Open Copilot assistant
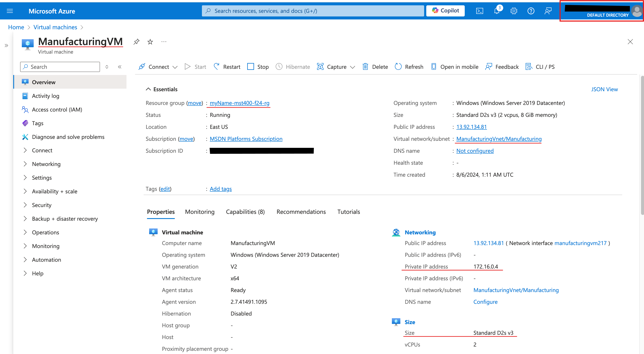The height and width of the screenshot is (354, 644). [x=445, y=11]
